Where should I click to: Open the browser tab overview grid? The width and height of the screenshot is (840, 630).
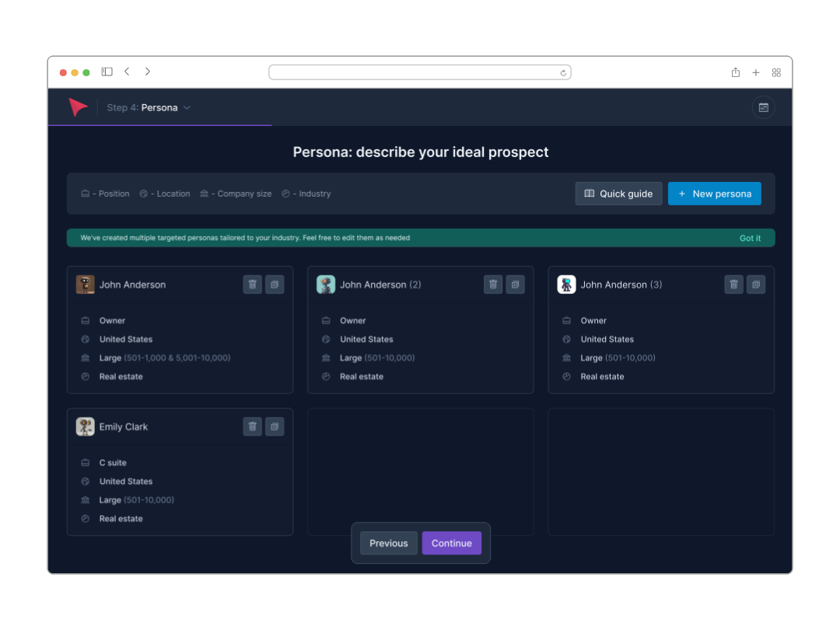[776, 72]
